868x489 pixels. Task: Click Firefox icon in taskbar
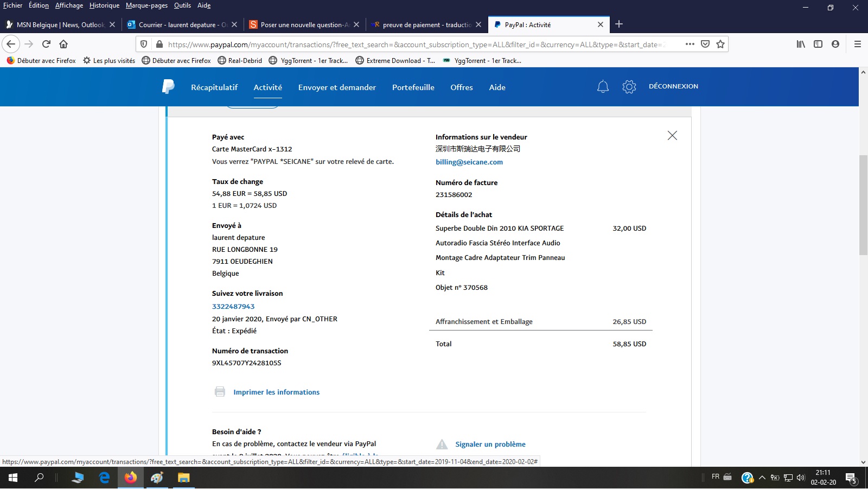[x=131, y=478]
